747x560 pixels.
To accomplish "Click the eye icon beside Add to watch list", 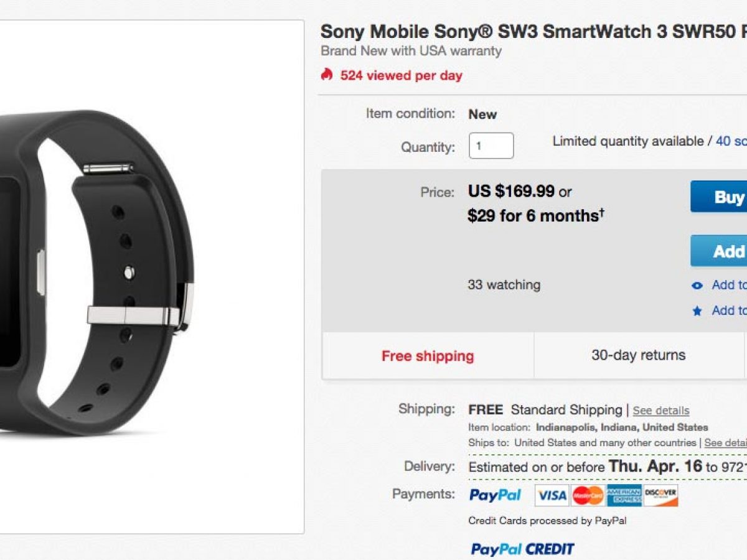I will (697, 286).
